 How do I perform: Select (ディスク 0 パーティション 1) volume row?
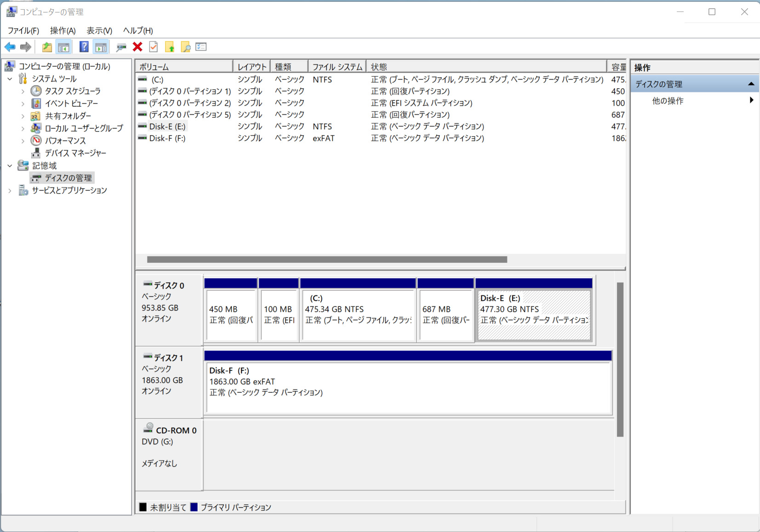coord(381,91)
